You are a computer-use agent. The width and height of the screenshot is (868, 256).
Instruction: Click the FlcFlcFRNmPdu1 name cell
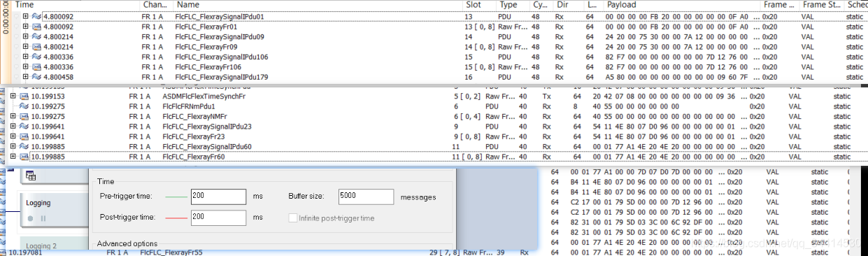point(189,106)
